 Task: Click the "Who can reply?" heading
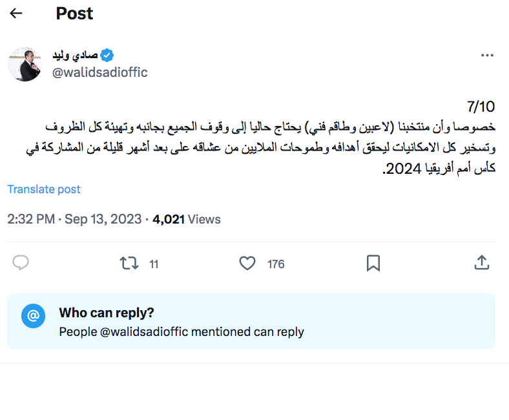[107, 313]
